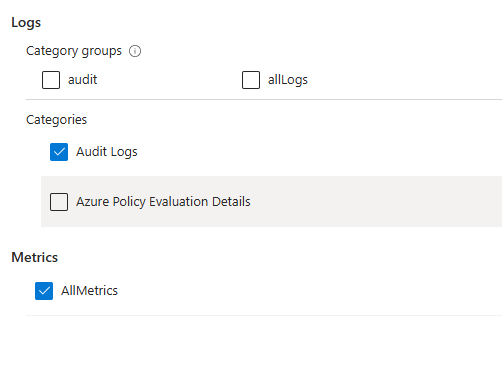Screen dimensions: 502x378
Task: Click the 'Audit Logs' label text
Action: coord(107,152)
